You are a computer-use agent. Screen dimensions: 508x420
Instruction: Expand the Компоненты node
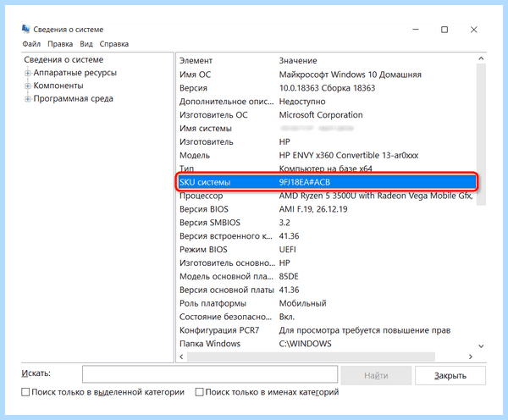coord(28,86)
